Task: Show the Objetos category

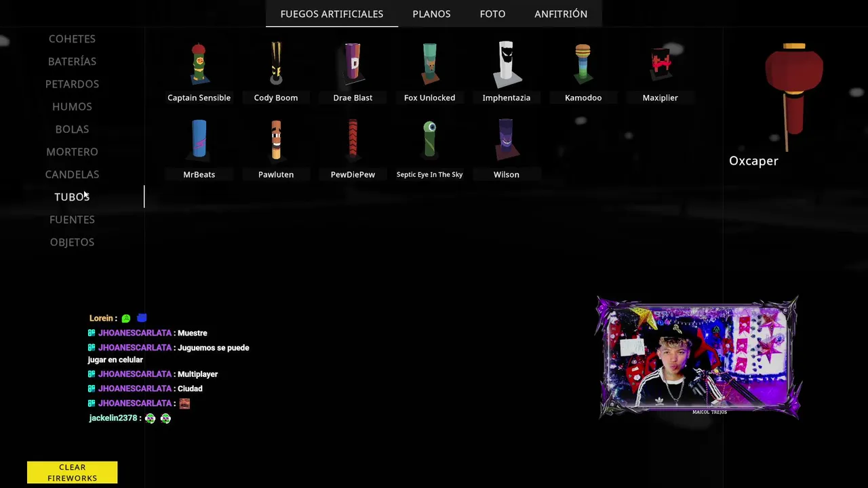Action: (72, 242)
